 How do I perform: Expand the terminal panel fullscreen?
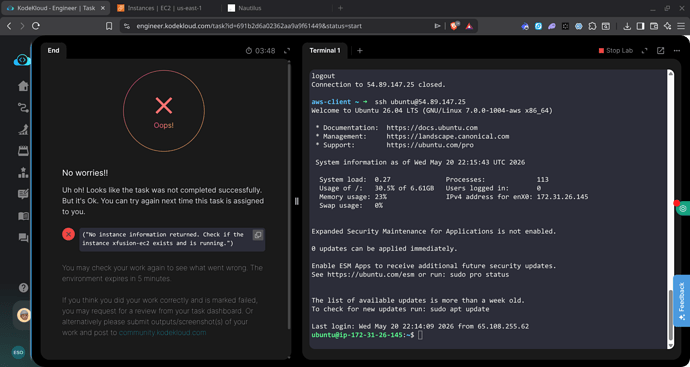[x=645, y=51]
